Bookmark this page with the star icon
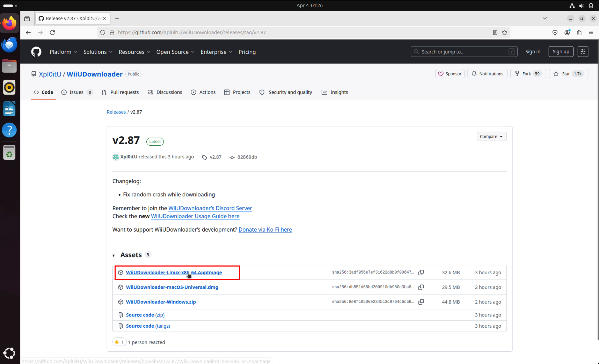 click(504, 32)
